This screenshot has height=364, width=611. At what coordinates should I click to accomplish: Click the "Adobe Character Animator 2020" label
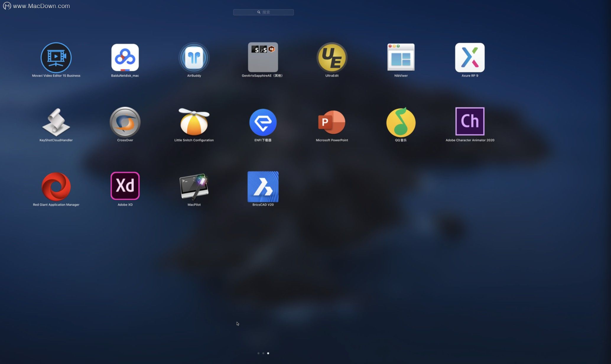pyautogui.click(x=470, y=140)
